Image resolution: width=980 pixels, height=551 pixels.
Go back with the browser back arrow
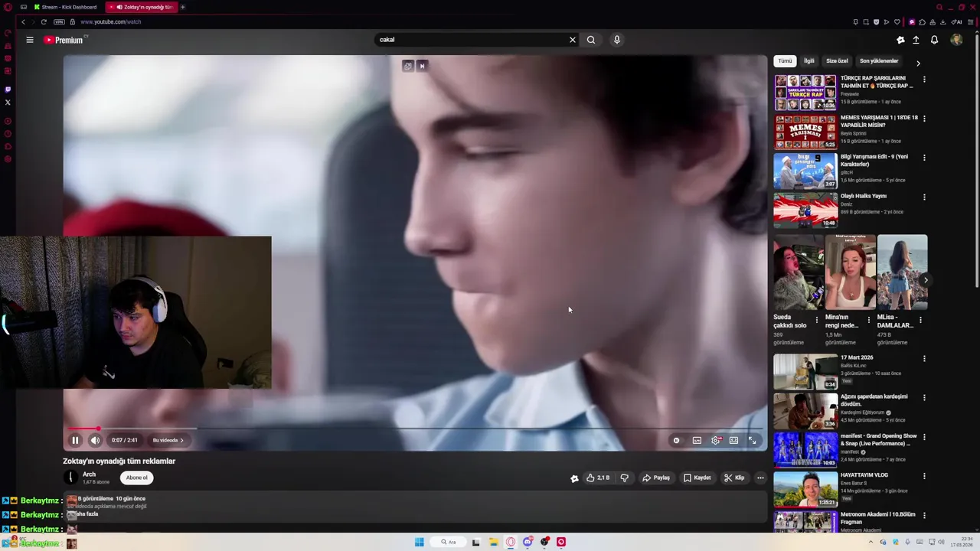[23, 21]
